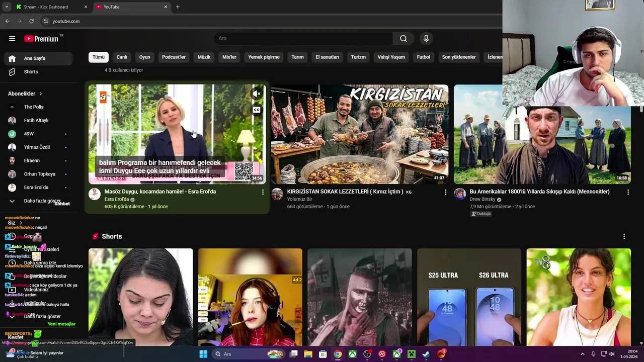This screenshot has height=362, width=644.
Task: Click the YouTube Premium logo
Action: [41, 39]
